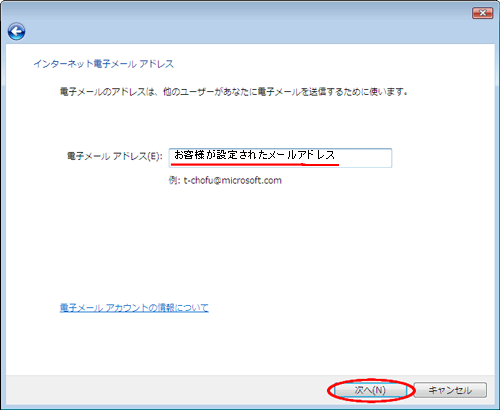
Task: Abort setup using the cancel button at bottom right
Action: pos(450,390)
